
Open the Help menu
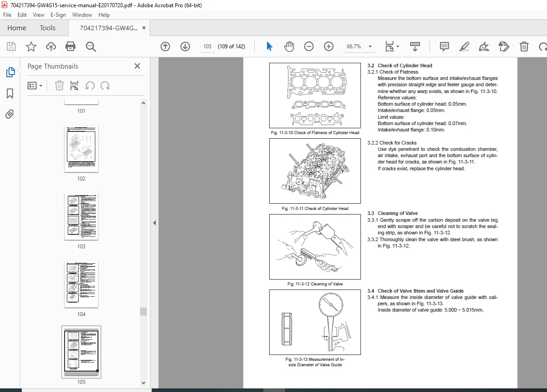104,15
